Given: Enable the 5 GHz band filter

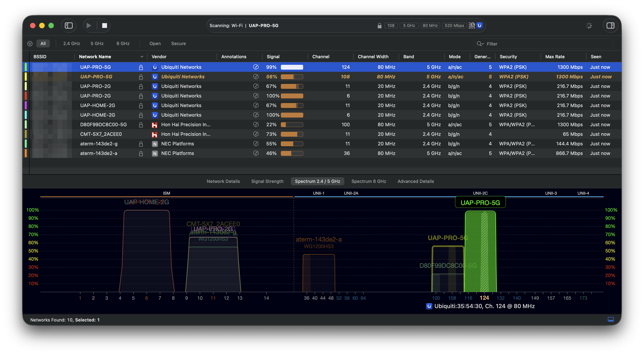Looking at the screenshot, I should click(x=97, y=43).
